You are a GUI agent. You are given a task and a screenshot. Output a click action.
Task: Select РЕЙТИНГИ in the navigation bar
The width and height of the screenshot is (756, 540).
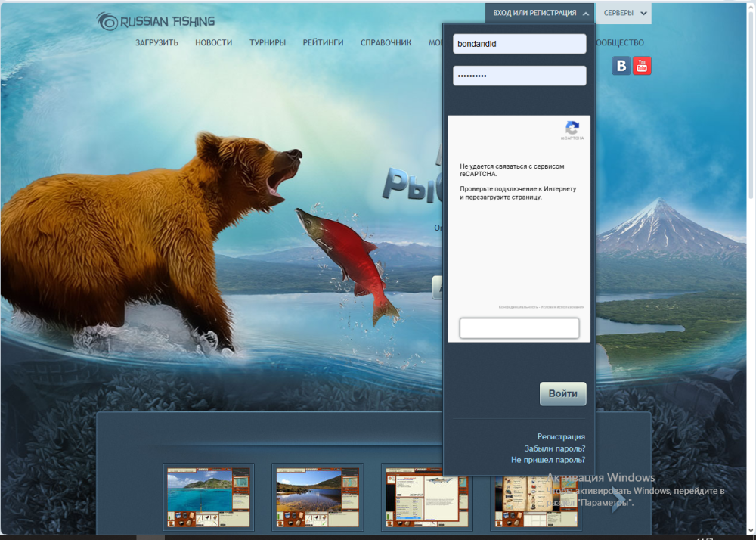click(323, 42)
